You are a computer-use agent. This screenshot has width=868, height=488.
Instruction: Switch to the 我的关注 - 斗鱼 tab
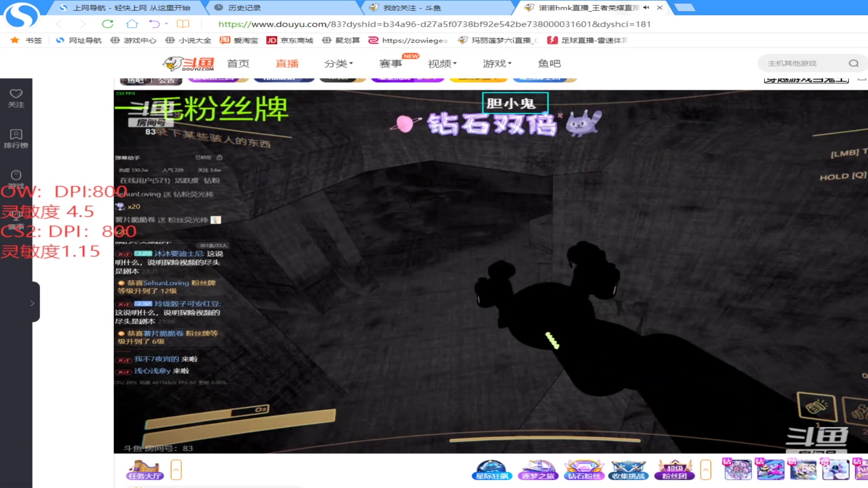pos(439,8)
